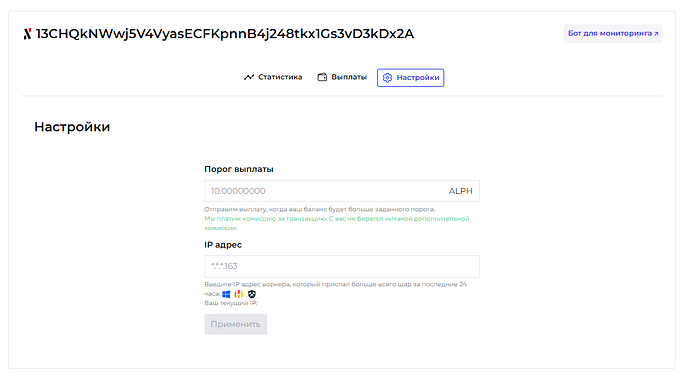Click the Windows logo icon

[x=226, y=294]
